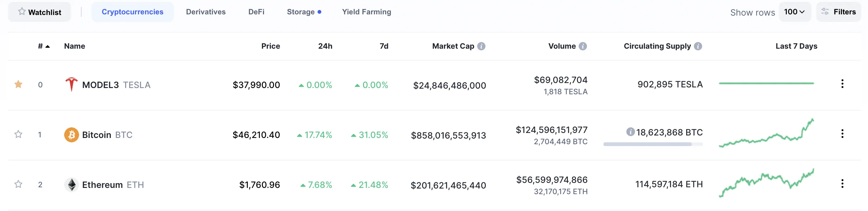Switch to the Derivatives tab

(205, 12)
